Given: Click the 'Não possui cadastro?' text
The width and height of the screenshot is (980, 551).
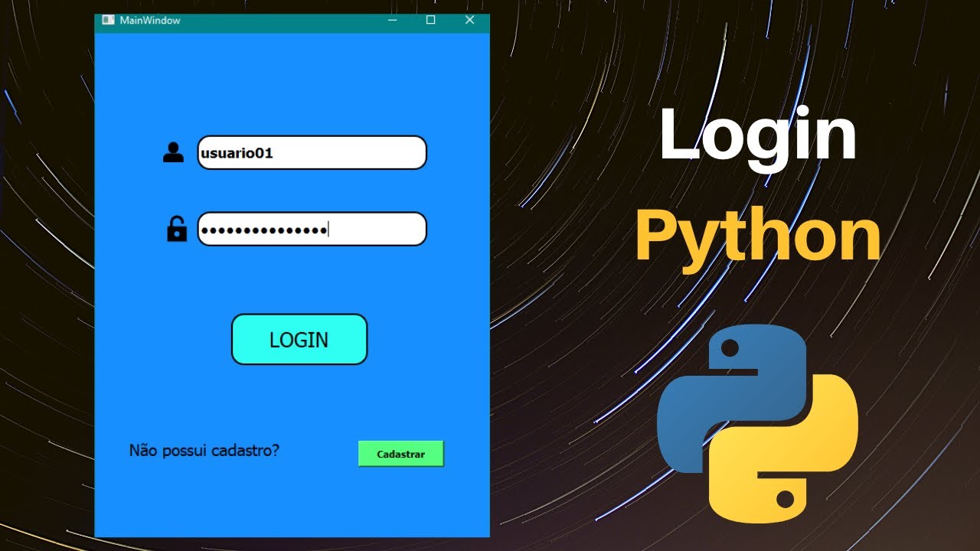Looking at the screenshot, I should coord(204,450).
